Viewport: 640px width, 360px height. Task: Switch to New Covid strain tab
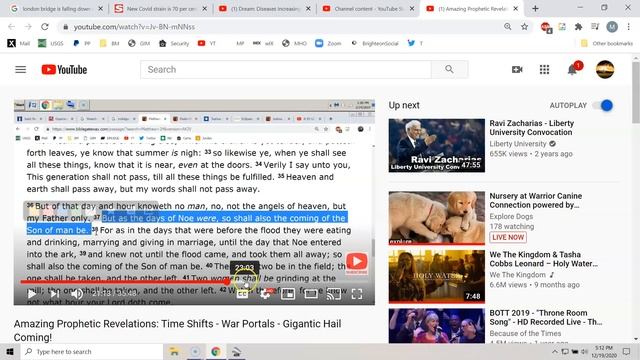pos(160,9)
